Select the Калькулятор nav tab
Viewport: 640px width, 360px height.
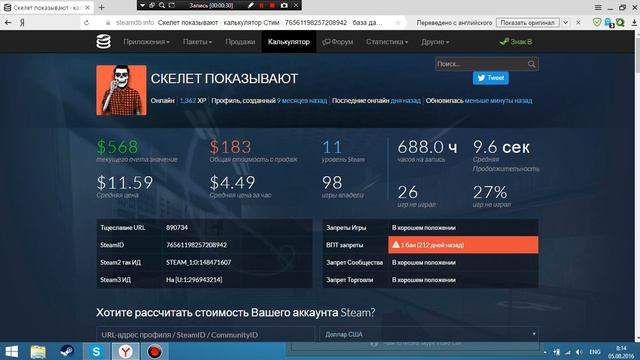289,42
